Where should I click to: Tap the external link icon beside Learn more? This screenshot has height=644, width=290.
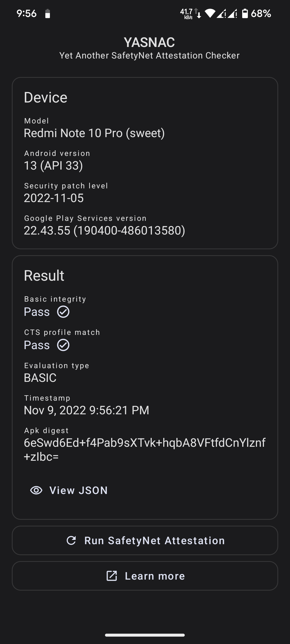pyautogui.click(x=112, y=576)
